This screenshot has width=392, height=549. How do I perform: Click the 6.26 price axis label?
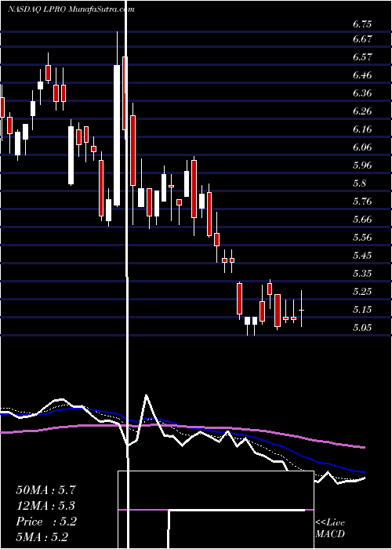362,111
